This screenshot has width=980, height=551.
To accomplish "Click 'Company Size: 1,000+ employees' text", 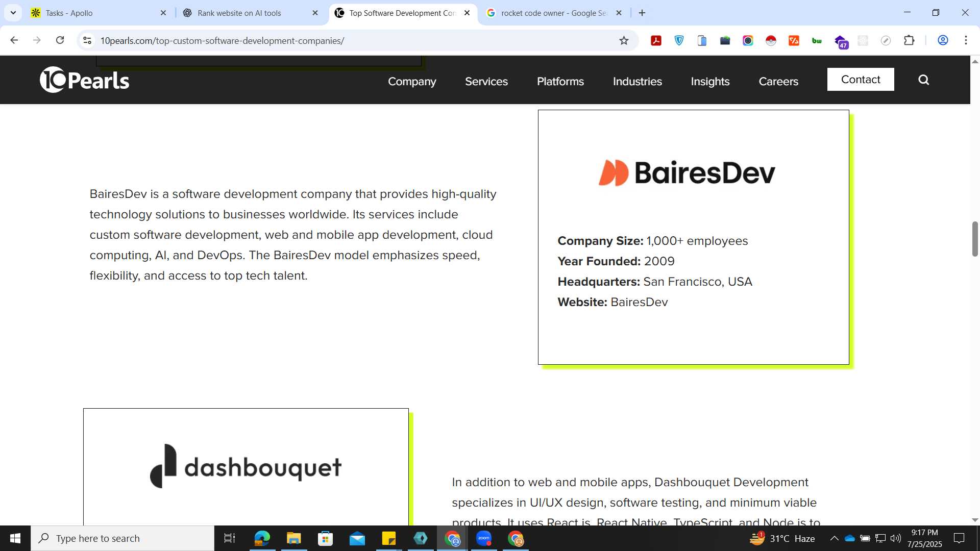I will [653, 241].
